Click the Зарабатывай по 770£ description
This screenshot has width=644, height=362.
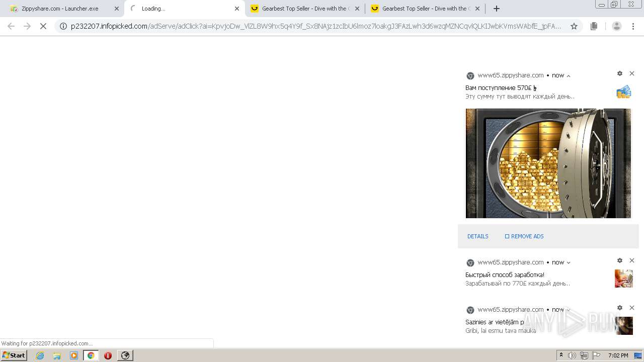coord(518,284)
